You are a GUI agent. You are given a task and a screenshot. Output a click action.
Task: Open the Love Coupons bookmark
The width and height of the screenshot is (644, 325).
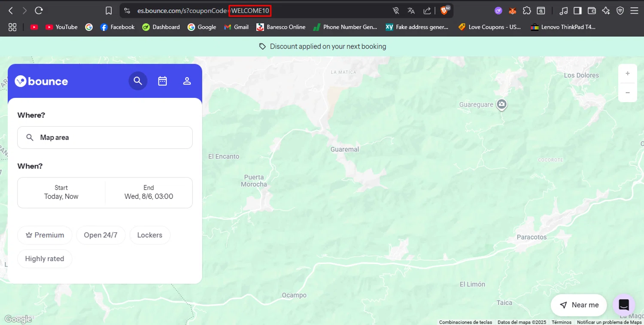[x=489, y=27]
